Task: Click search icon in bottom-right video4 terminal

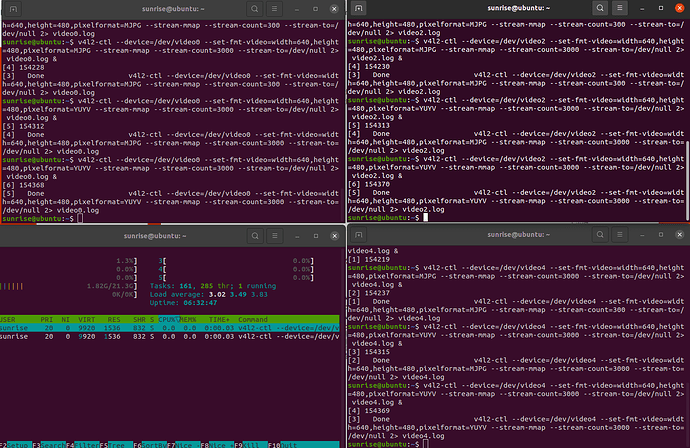Action: (x=600, y=235)
